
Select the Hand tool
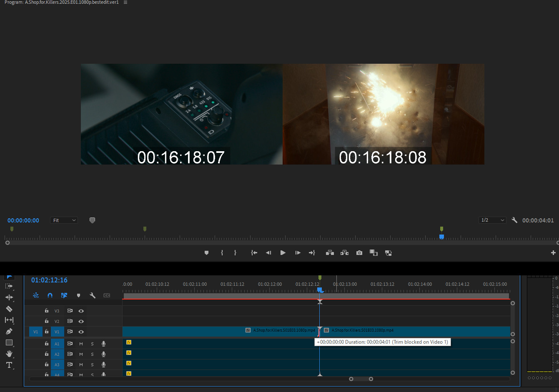pyautogui.click(x=9, y=354)
